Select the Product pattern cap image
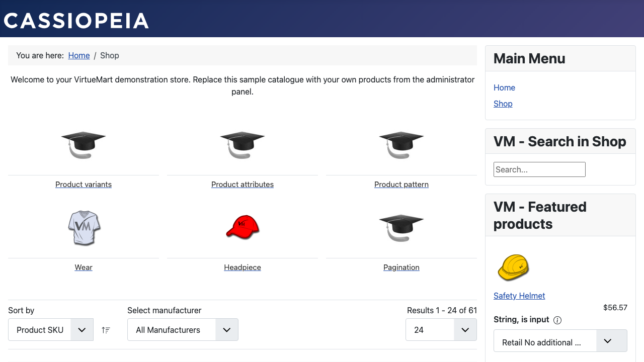 click(x=401, y=144)
